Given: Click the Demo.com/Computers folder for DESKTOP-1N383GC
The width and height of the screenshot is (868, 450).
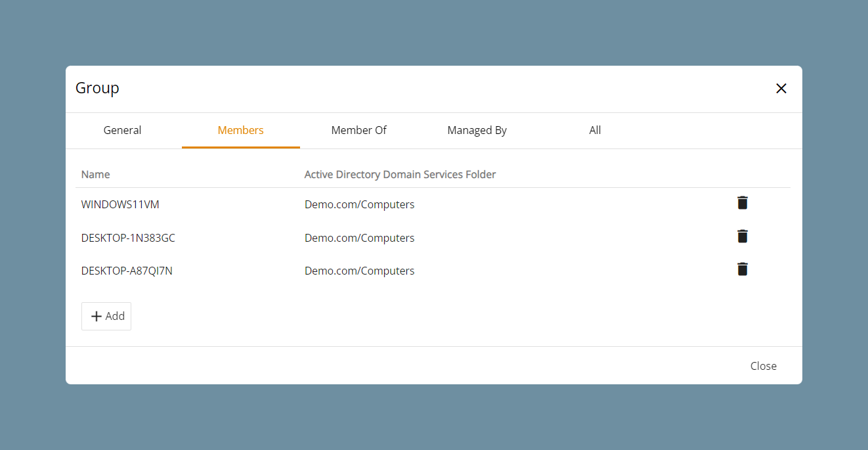Looking at the screenshot, I should point(360,238).
